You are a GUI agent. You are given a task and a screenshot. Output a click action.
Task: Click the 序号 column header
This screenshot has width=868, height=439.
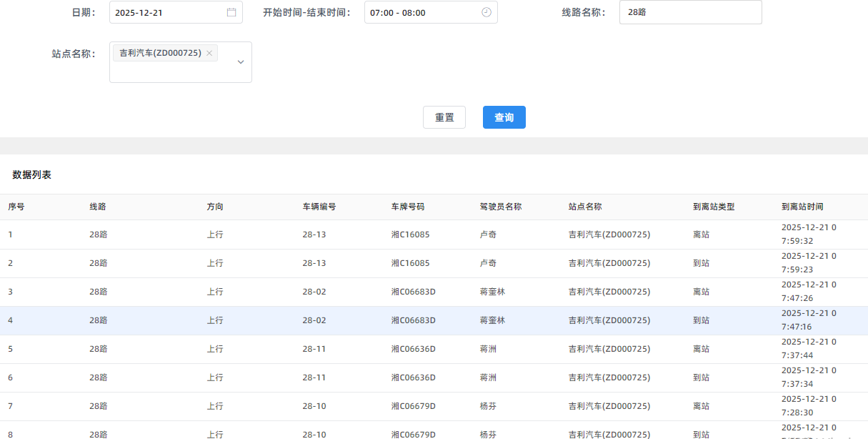tap(16, 207)
